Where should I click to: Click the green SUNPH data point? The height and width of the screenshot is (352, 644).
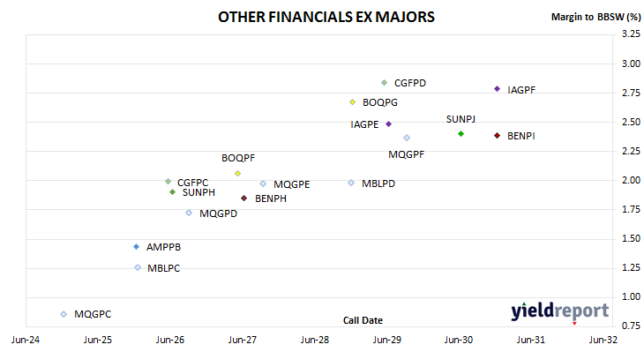pos(173,192)
